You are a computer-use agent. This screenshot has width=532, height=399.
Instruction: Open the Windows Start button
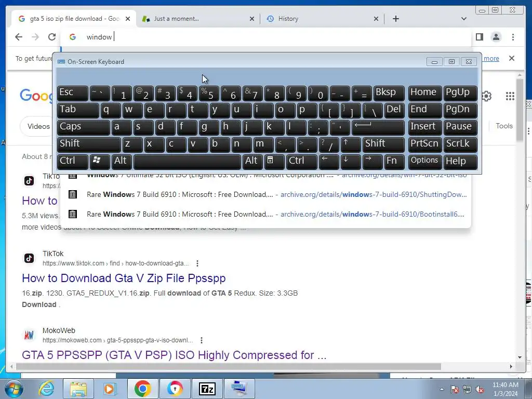[14, 389]
